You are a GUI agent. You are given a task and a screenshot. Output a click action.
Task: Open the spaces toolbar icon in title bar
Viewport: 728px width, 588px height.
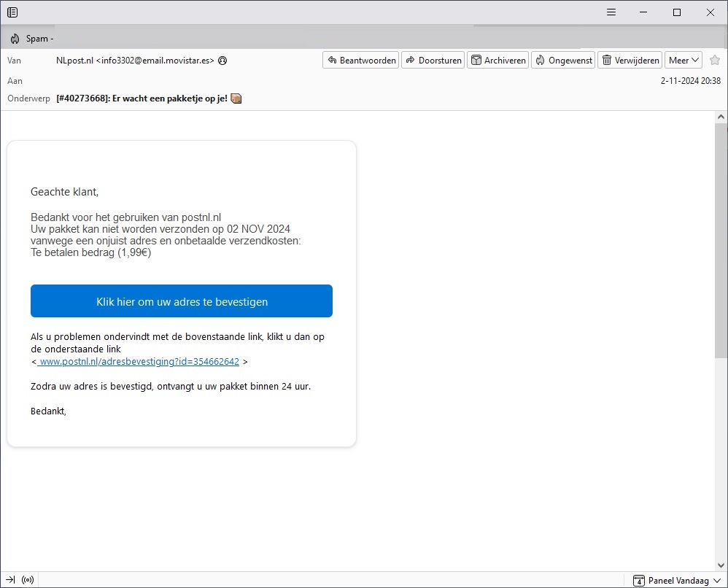(12, 12)
